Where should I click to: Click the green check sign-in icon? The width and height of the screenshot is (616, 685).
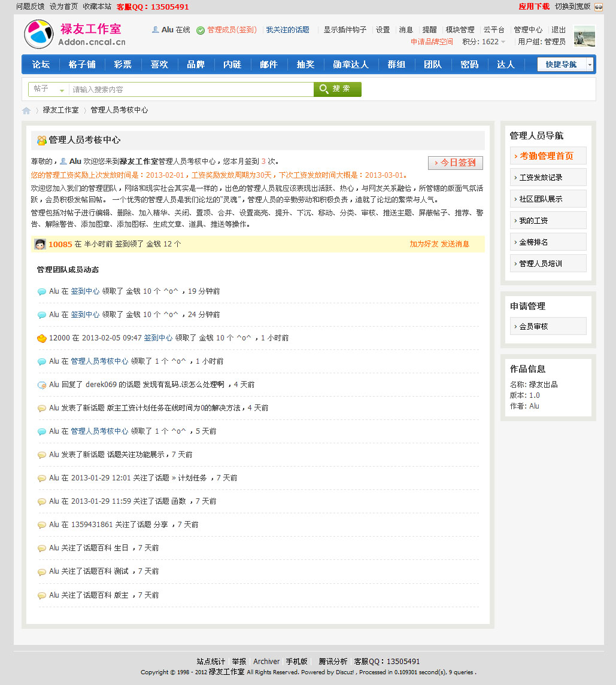201,30
